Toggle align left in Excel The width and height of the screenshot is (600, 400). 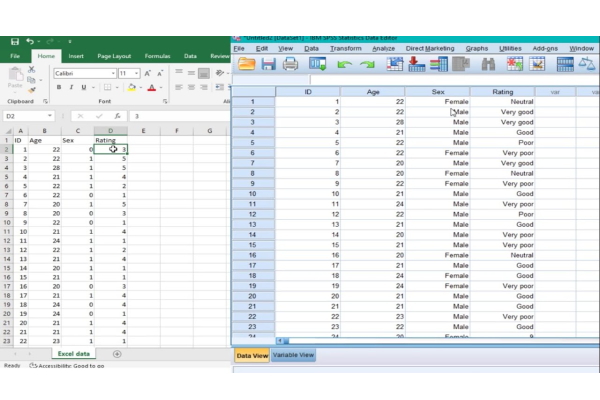coord(179,87)
